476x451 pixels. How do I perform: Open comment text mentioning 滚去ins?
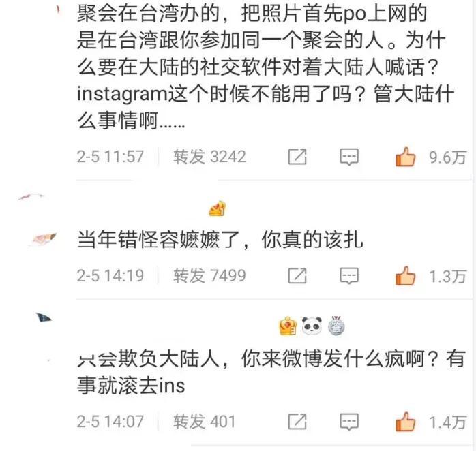pyautogui.click(x=271, y=372)
